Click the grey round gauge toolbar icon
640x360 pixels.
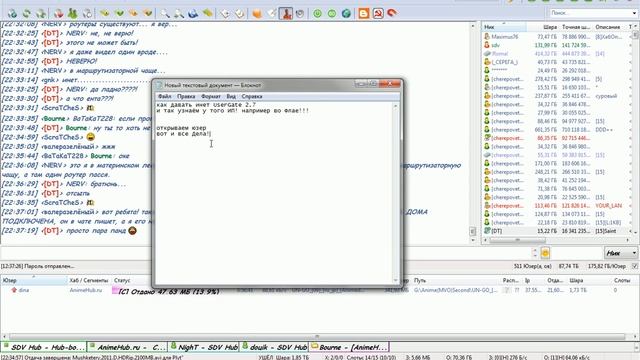[300, 13]
